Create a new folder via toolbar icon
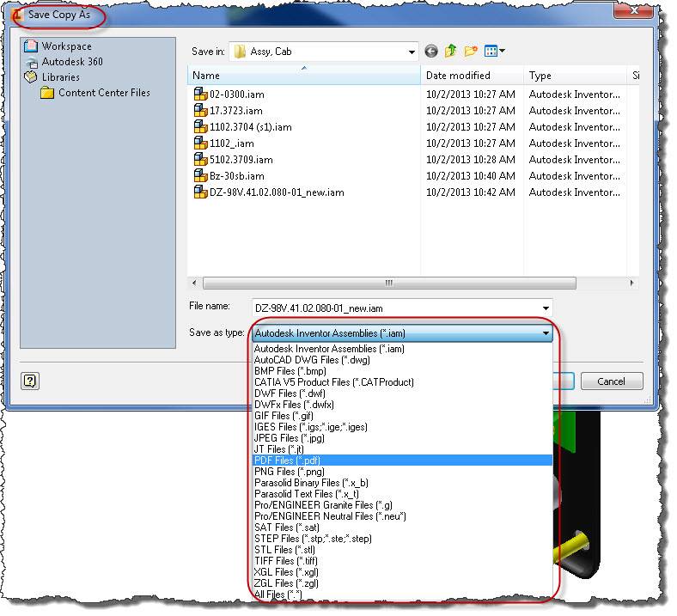This screenshot has height=616, width=677. point(470,52)
